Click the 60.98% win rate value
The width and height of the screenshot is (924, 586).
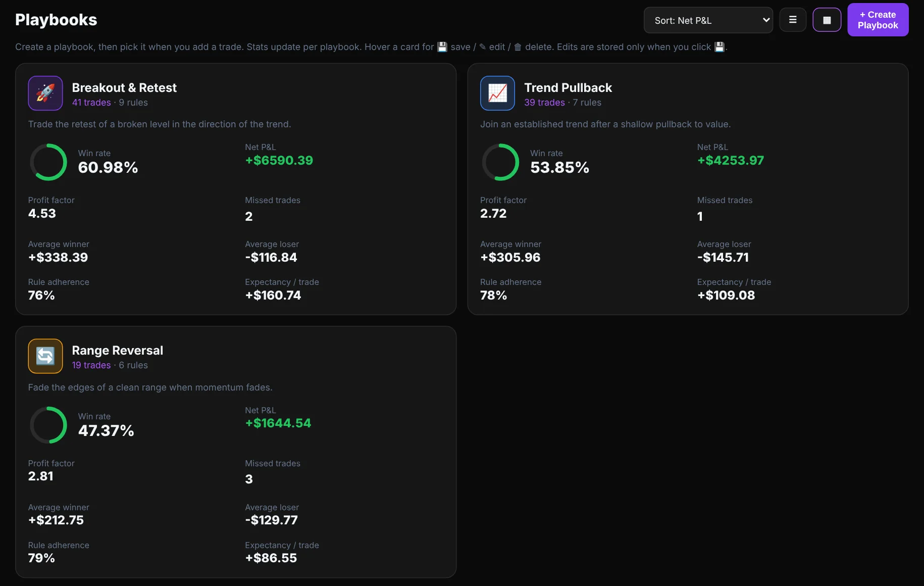tap(108, 168)
